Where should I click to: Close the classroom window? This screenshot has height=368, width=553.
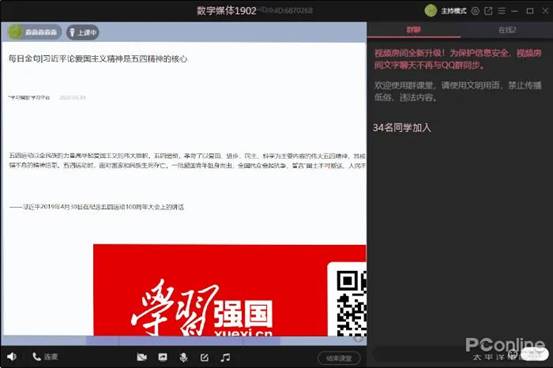545,11
